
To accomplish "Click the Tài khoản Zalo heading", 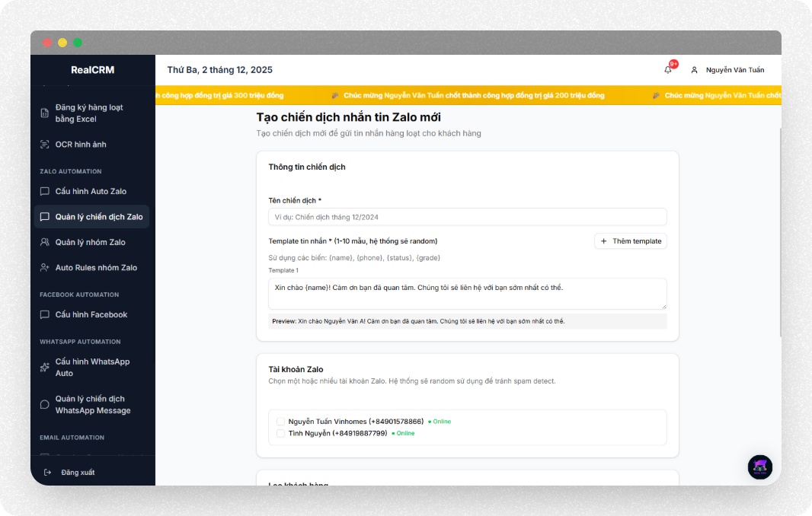I will click(296, 369).
